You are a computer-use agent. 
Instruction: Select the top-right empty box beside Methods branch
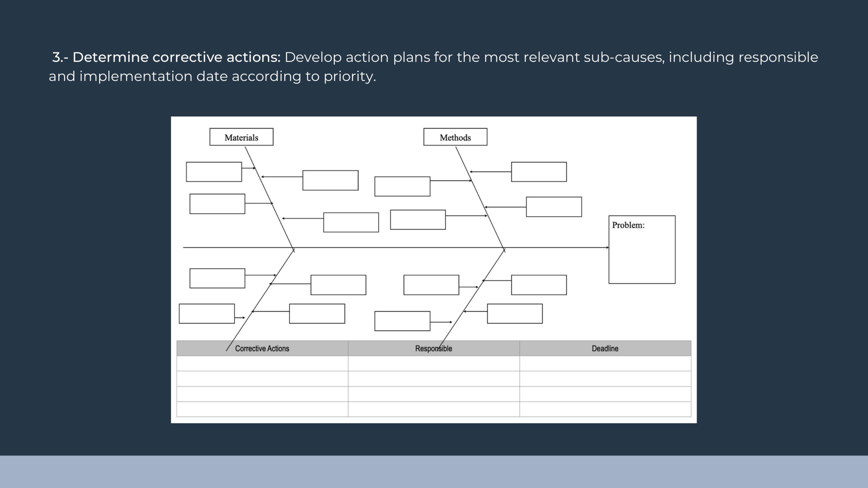pyautogui.click(x=538, y=172)
